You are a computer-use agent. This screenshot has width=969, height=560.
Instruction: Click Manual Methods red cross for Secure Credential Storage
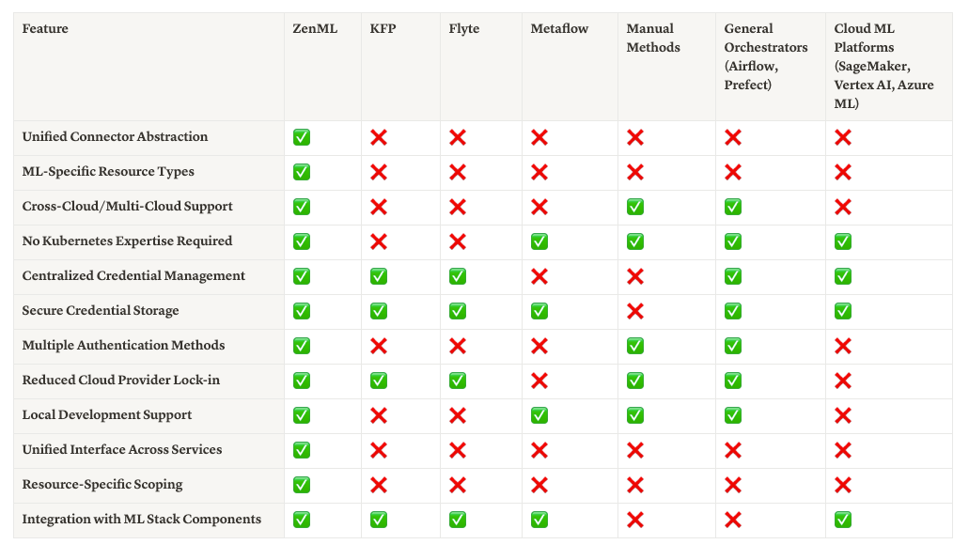tap(635, 311)
